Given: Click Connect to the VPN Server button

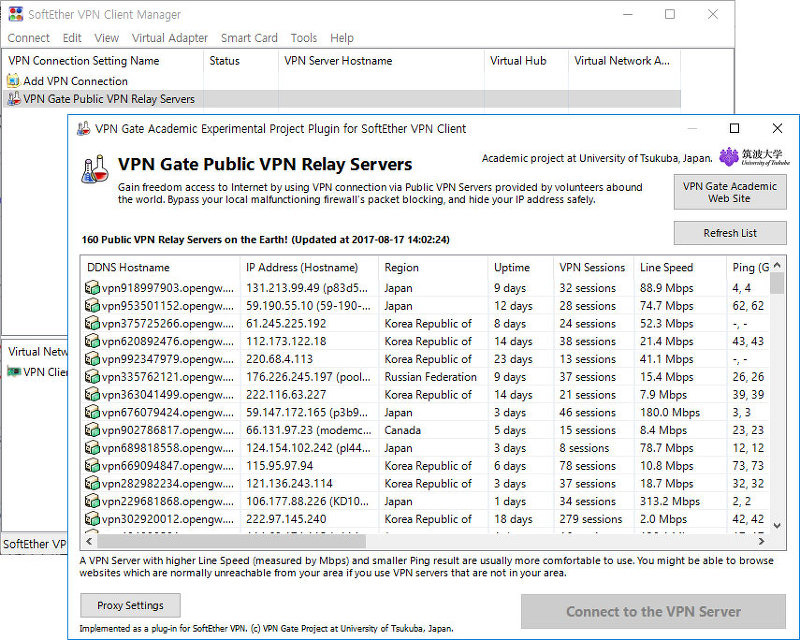Looking at the screenshot, I should coord(653,611).
